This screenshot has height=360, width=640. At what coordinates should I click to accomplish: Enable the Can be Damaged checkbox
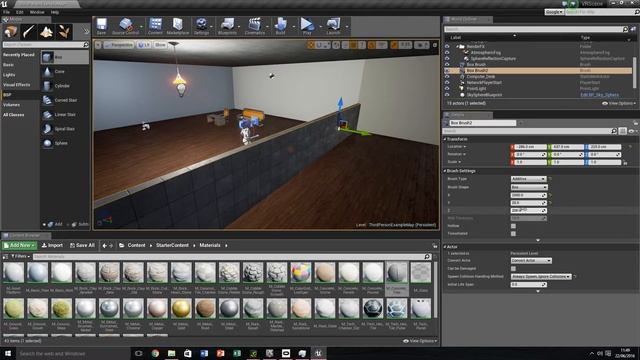pos(513,269)
